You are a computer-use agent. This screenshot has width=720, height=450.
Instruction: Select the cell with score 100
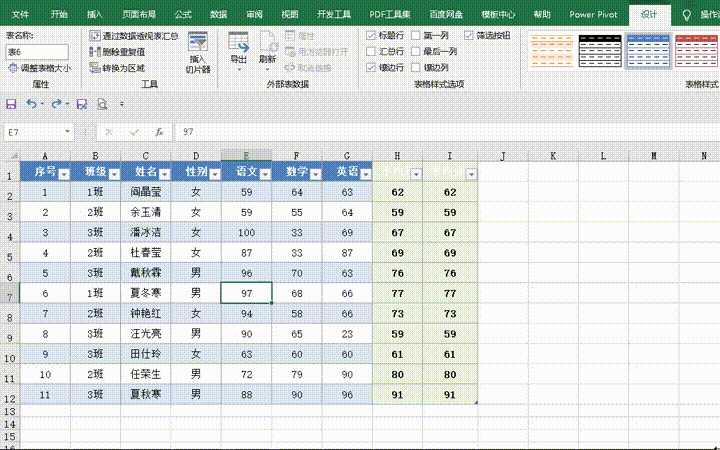coord(247,232)
